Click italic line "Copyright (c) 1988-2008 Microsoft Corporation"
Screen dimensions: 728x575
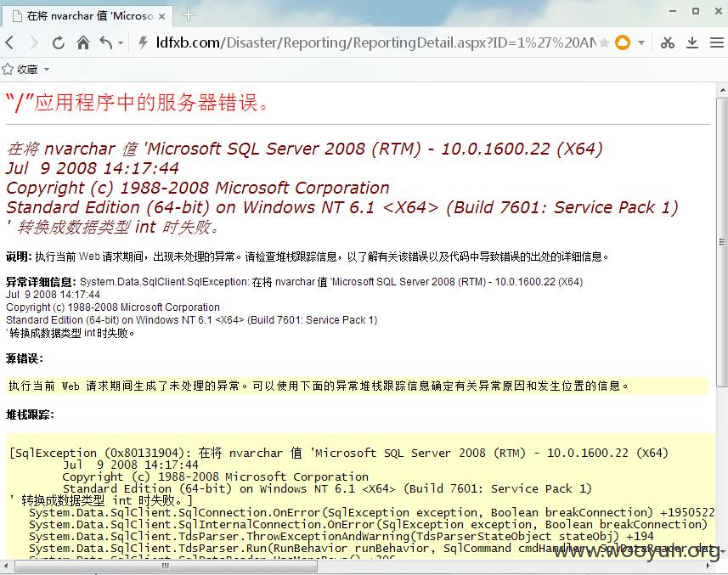coord(198,188)
